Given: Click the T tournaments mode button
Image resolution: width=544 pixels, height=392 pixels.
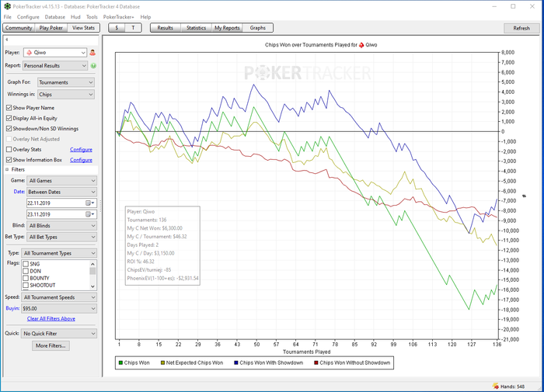Looking at the screenshot, I should (x=133, y=28).
